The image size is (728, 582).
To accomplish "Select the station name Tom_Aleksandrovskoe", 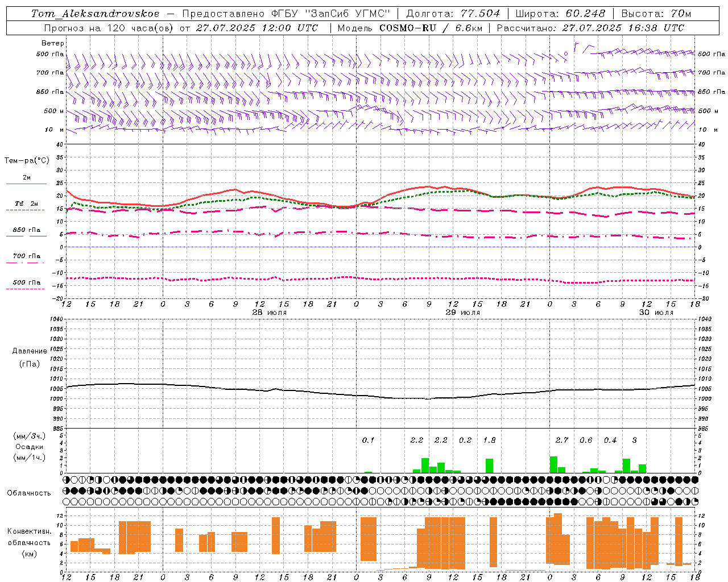I will 96,14.
